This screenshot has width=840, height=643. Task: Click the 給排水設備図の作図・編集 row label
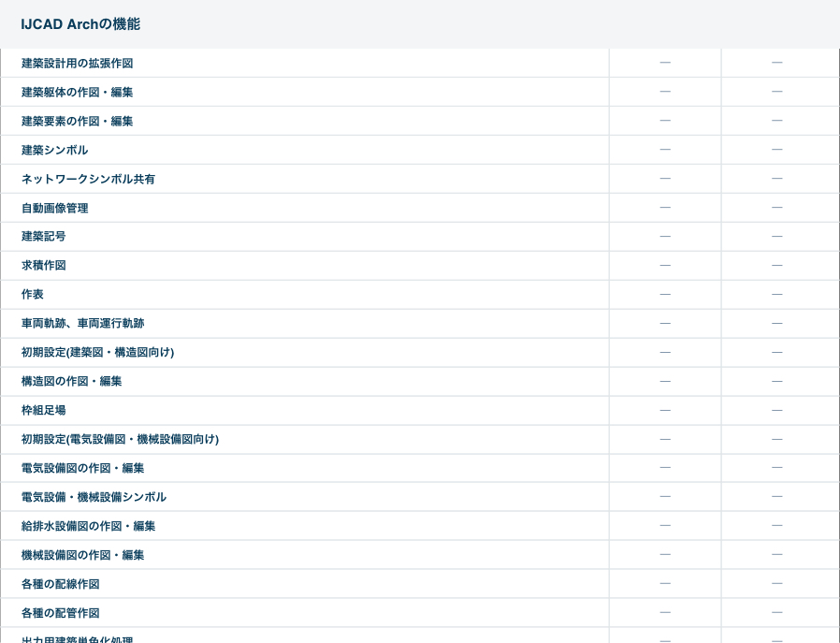coord(88,527)
